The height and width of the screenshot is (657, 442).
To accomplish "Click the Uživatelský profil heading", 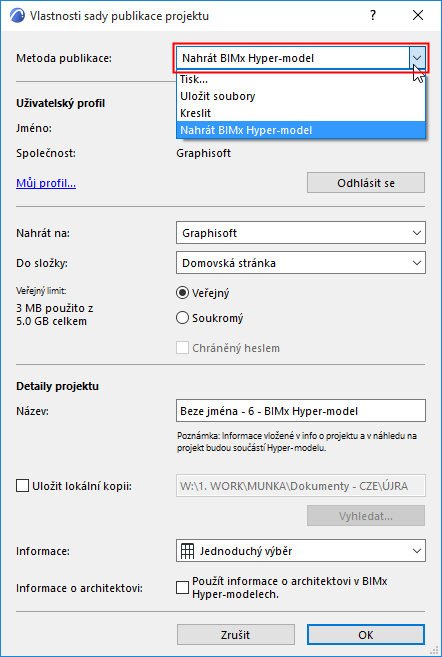I will tap(60, 103).
